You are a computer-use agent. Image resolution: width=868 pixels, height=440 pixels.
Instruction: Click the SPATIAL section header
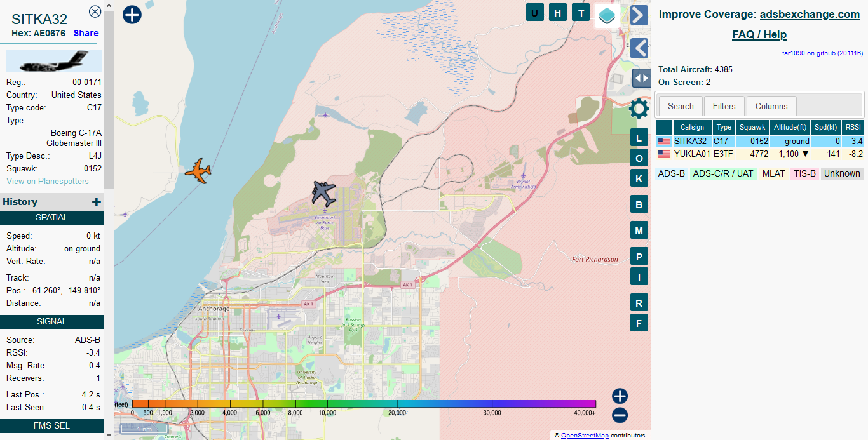click(x=51, y=218)
